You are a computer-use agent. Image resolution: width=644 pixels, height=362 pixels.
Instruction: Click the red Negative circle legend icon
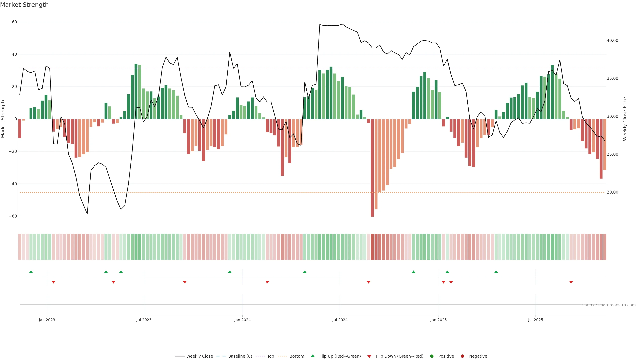tap(462, 356)
